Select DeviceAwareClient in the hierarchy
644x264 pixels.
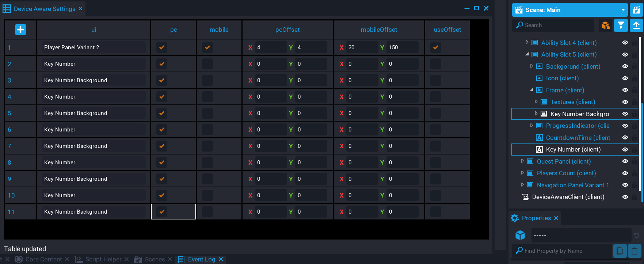click(x=568, y=197)
